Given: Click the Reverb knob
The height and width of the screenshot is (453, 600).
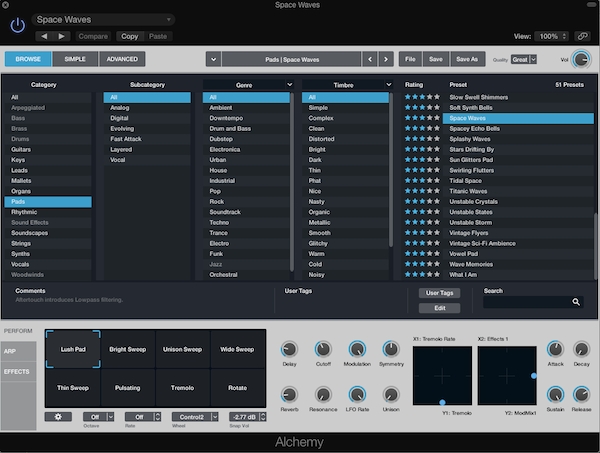Looking at the screenshot, I should tap(289, 394).
